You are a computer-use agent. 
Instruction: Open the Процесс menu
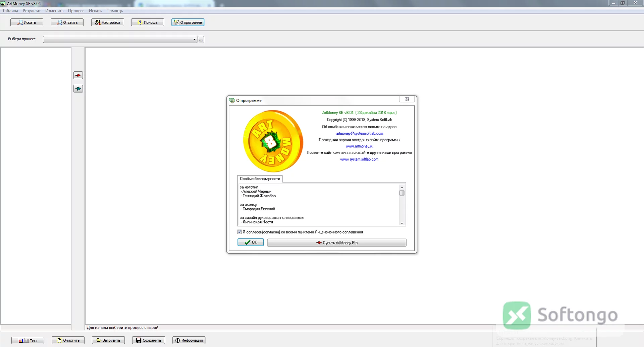[76, 11]
